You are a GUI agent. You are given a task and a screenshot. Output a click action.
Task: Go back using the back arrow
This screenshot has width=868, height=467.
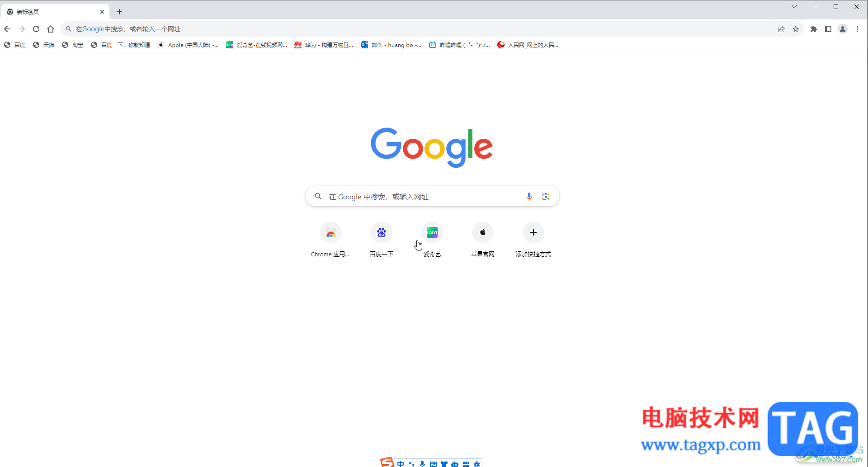click(x=7, y=29)
